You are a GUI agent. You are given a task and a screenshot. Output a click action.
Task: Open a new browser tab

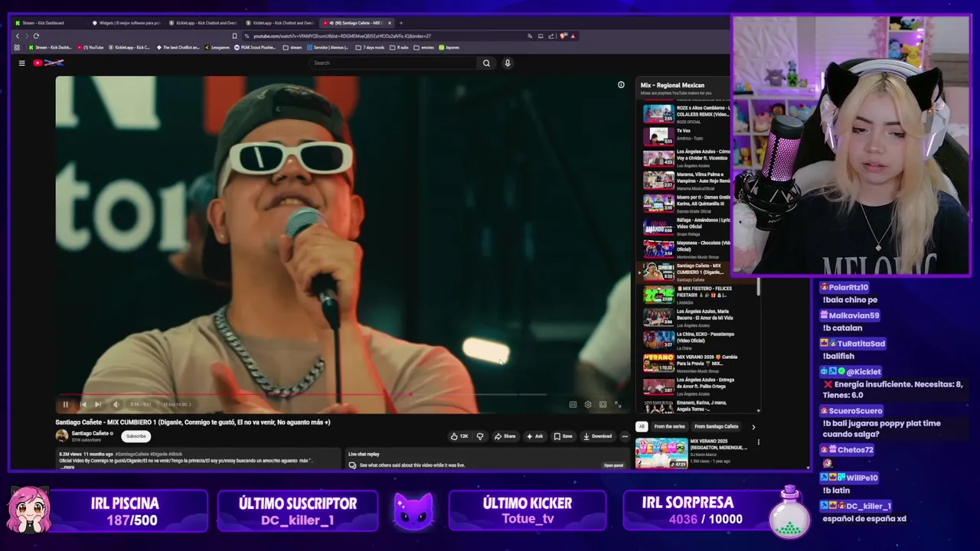pos(400,23)
